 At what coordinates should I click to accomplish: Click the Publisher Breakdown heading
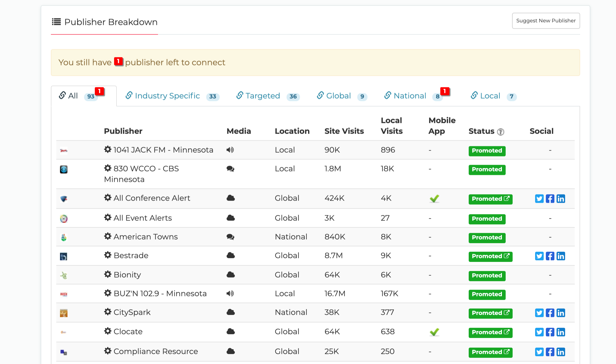[x=111, y=22]
